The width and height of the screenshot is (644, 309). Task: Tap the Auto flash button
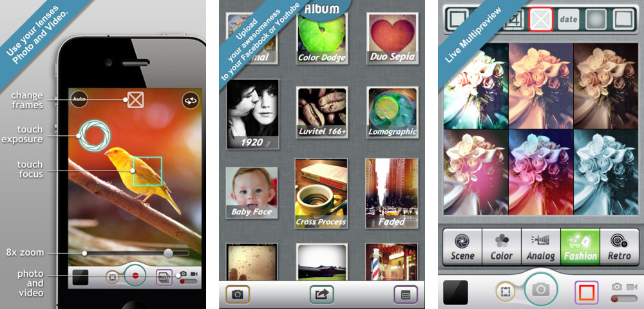coord(79,100)
